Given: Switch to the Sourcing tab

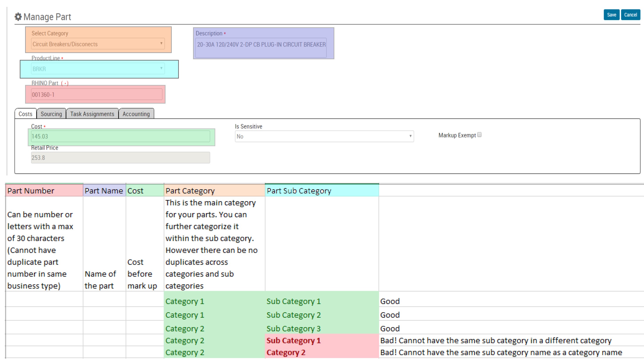Looking at the screenshot, I should tap(51, 114).
